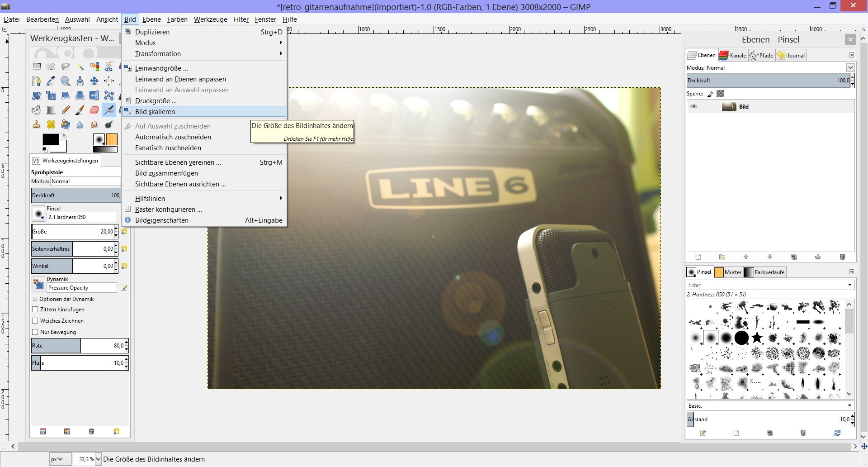The height and width of the screenshot is (467, 868).
Task: Select the Zoom magnifier tool
Action: coord(66,81)
